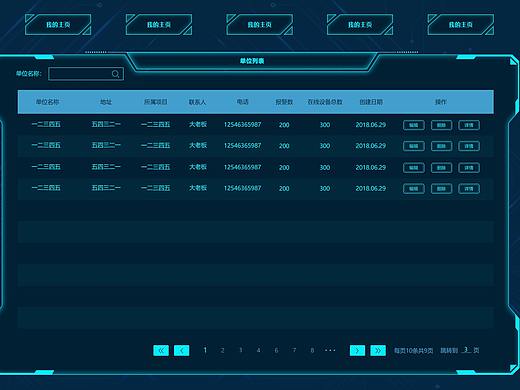Click the 联系人 column header
This screenshot has height=390, width=520.
[x=198, y=102]
